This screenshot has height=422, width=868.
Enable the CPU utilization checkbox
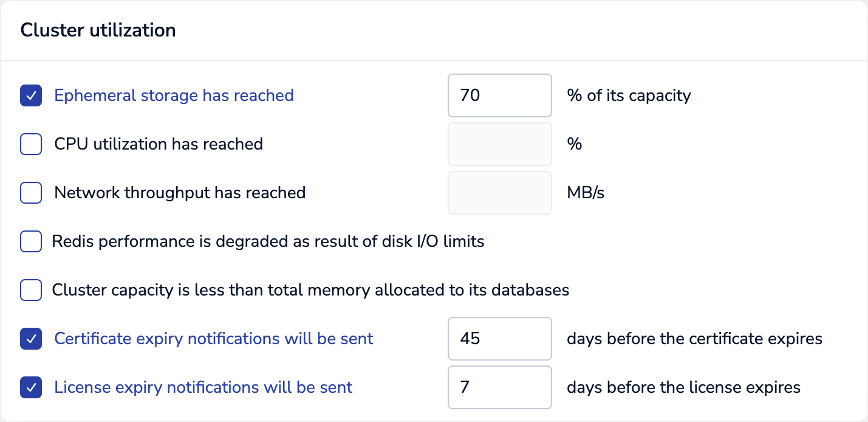[x=31, y=144]
